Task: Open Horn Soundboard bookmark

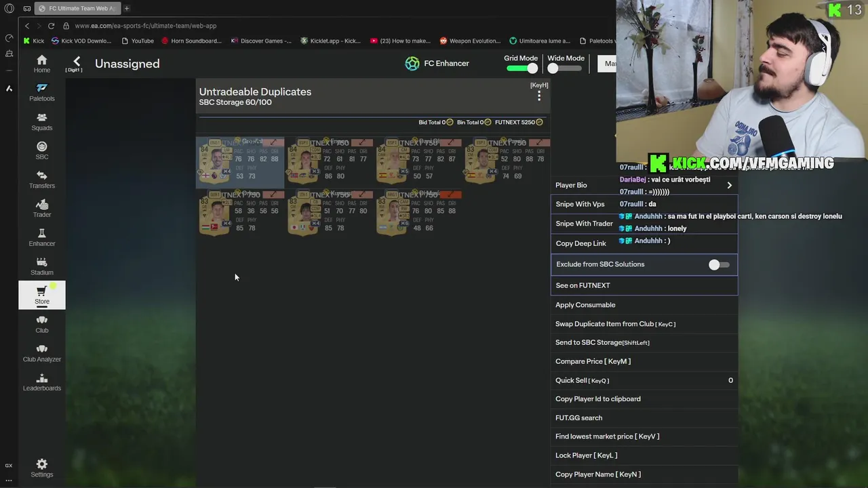Action: (192, 41)
